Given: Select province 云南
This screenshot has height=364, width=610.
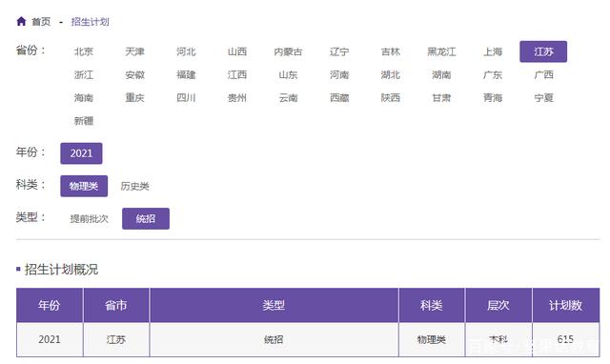Looking at the screenshot, I should coord(288,97).
